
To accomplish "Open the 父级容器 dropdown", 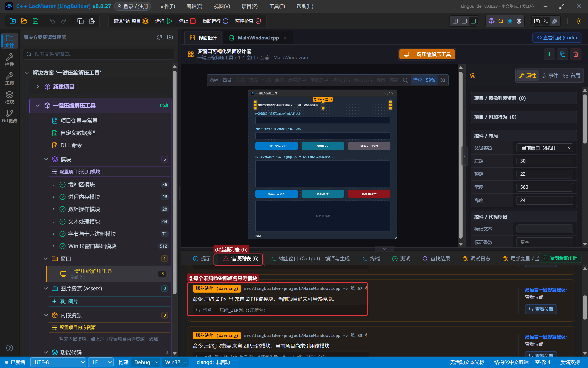I will (545, 148).
